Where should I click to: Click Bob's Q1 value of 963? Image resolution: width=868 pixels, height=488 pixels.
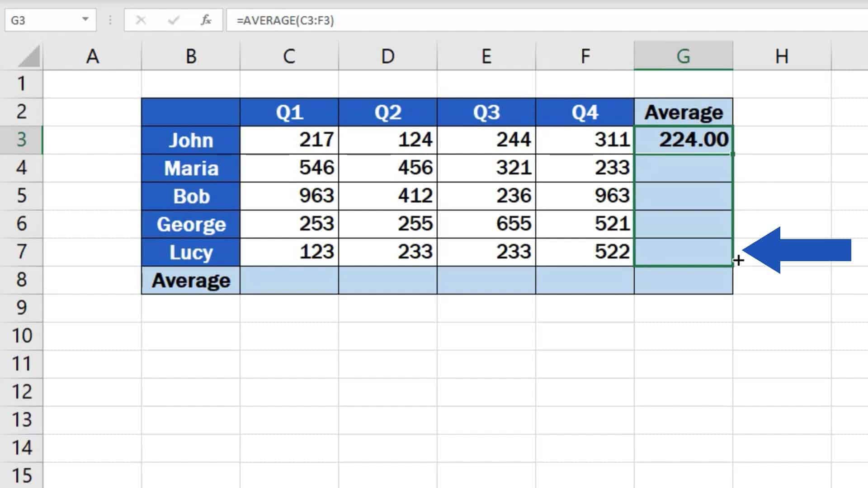pyautogui.click(x=289, y=196)
